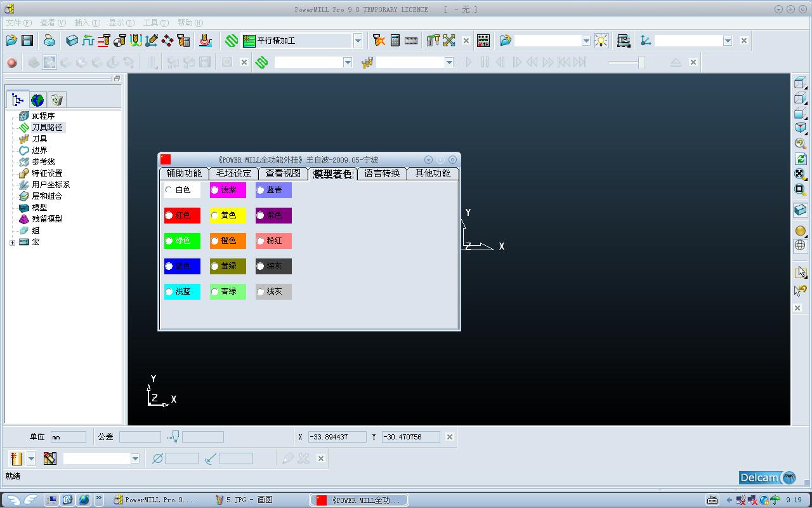Click the 青绿 green-cyan color swatch
Screen dimensions: 812x508
[x=228, y=291]
